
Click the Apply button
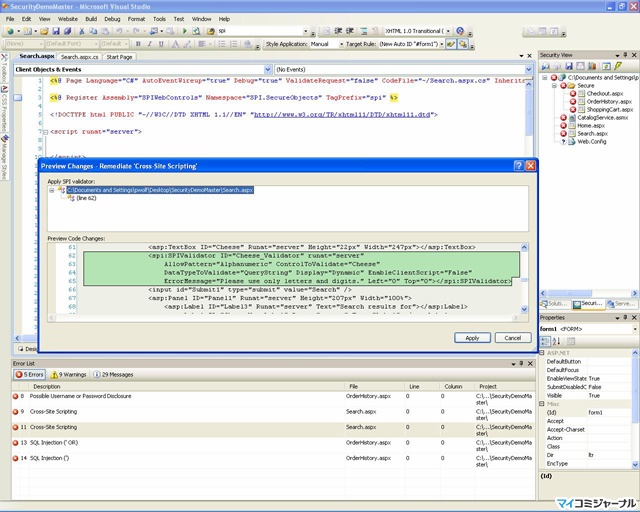pyautogui.click(x=472, y=338)
